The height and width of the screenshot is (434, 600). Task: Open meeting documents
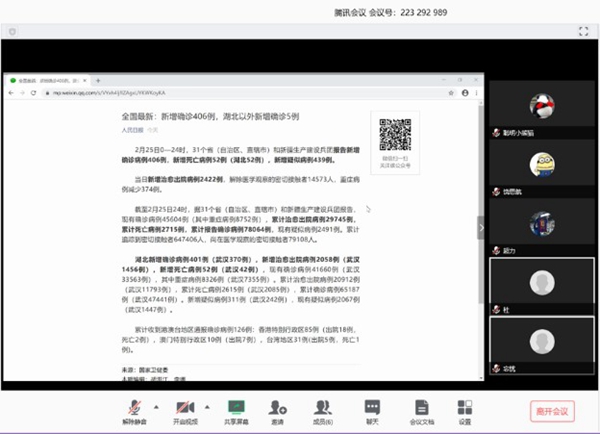click(x=421, y=409)
